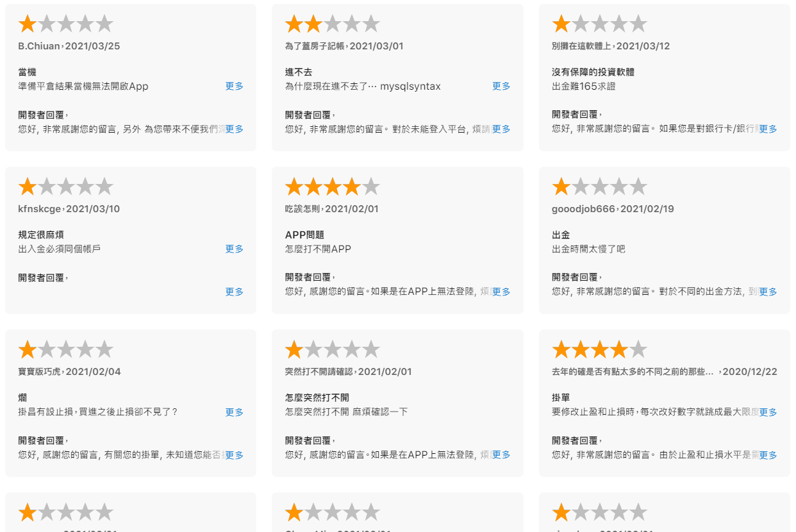The width and height of the screenshot is (796, 532).
Task: Open the developer reply for 怎麼打不開APP
Action: coord(501,290)
